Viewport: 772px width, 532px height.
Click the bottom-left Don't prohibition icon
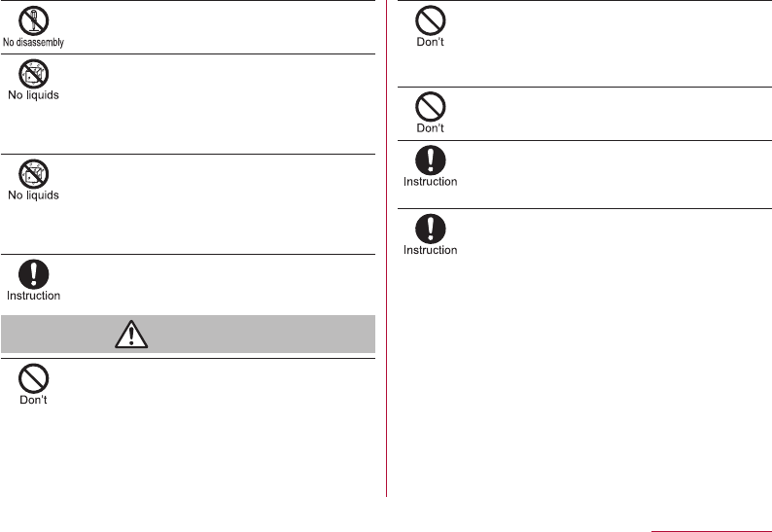pos(33,378)
